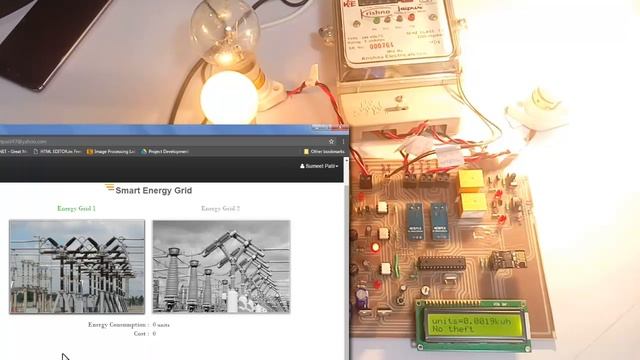Click the Smart Energy Grid menu icon
The height and width of the screenshot is (360, 640).
pos(109,188)
